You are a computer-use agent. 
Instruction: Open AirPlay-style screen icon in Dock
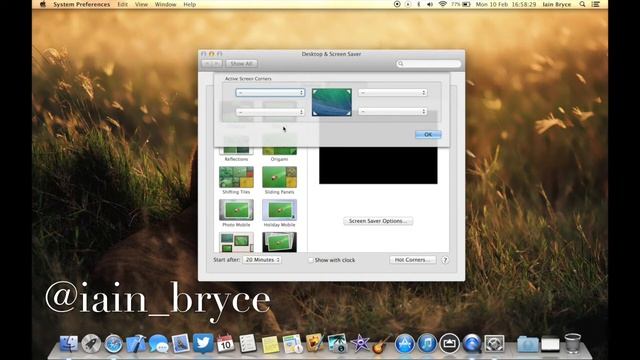pyautogui.click(x=449, y=344)
